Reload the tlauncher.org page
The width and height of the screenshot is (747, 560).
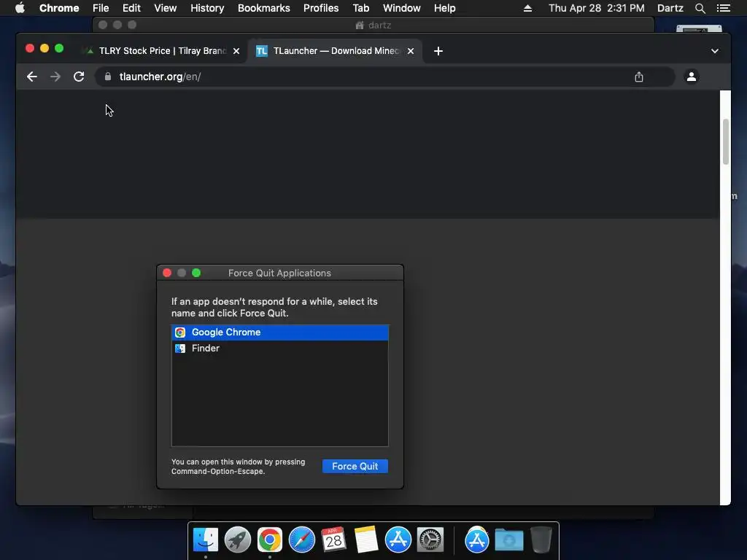click(x=79, y=77)
